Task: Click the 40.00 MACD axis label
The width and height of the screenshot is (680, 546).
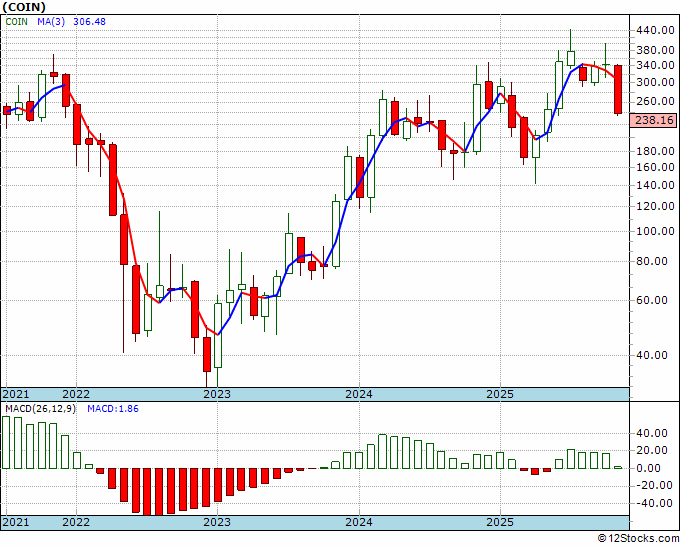Action: (x=652, y=433)
